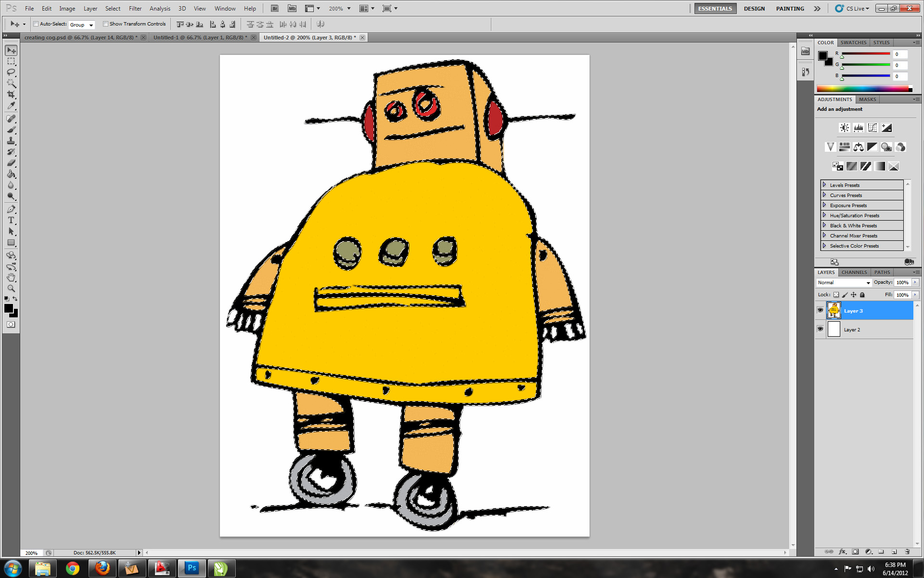Open the layer Opacity slider arrow
Screen dimensions: 924x578
(915, 283)
